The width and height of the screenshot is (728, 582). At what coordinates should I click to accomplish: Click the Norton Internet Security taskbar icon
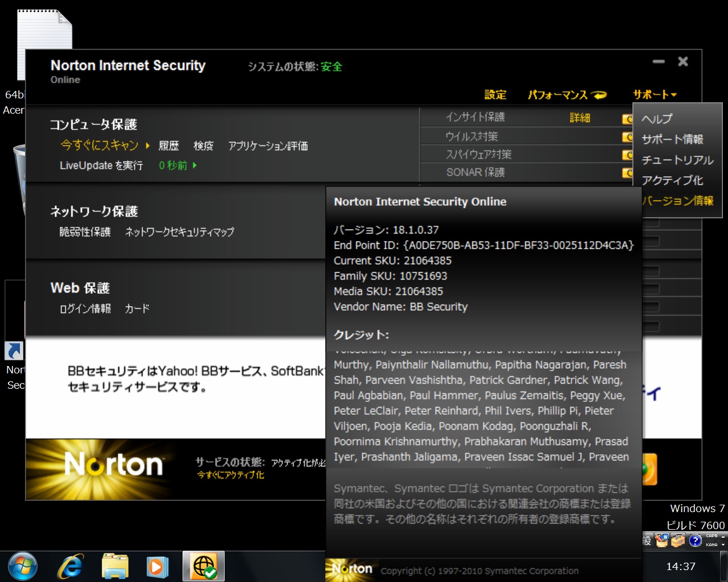click(204, 566)
